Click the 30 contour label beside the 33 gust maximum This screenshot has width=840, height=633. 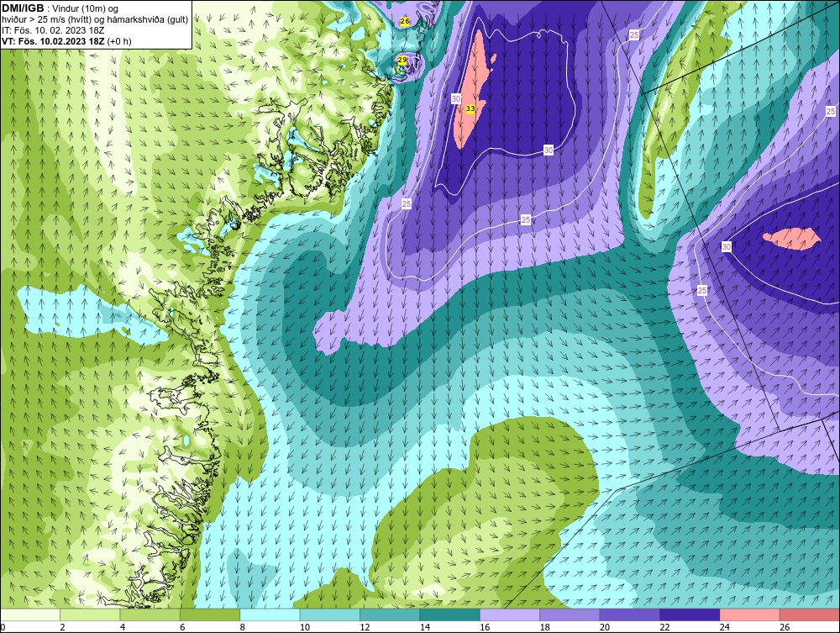coord(456,98)
